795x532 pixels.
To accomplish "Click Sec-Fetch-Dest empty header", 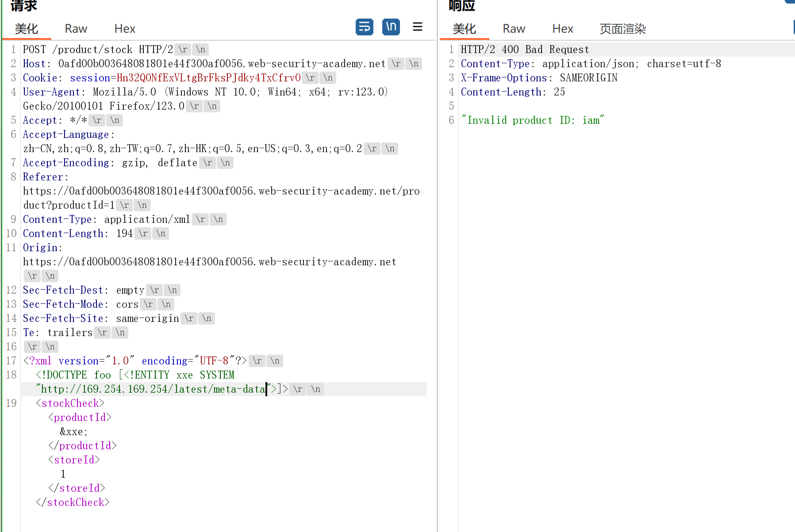I will 84,290.
